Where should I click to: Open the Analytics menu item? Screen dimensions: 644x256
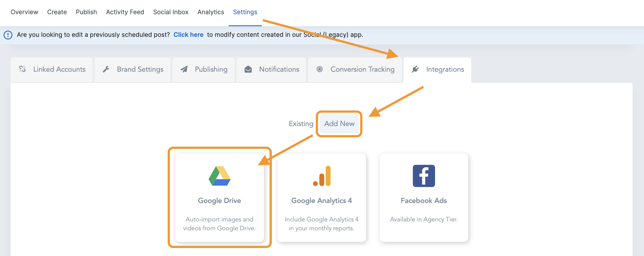click(x=211, y=12)
